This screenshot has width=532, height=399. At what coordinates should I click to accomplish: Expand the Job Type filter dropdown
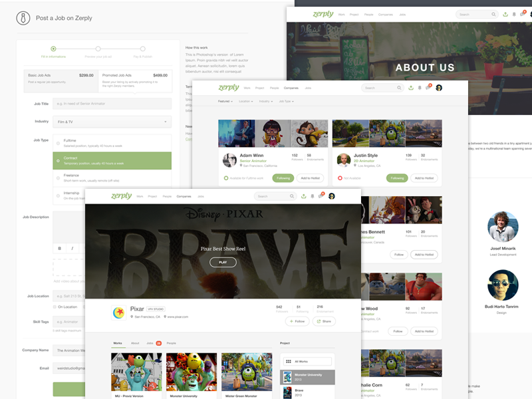click(286, 102)
